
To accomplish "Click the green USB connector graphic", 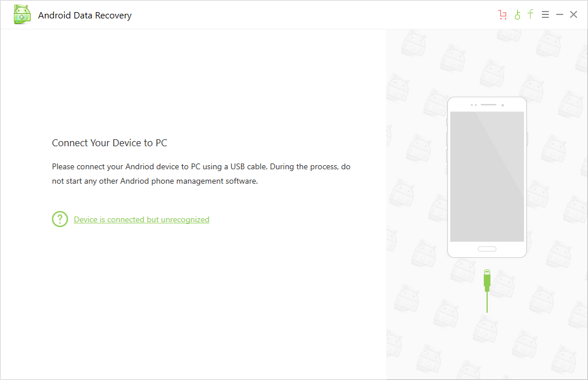I will click(487, 279).
